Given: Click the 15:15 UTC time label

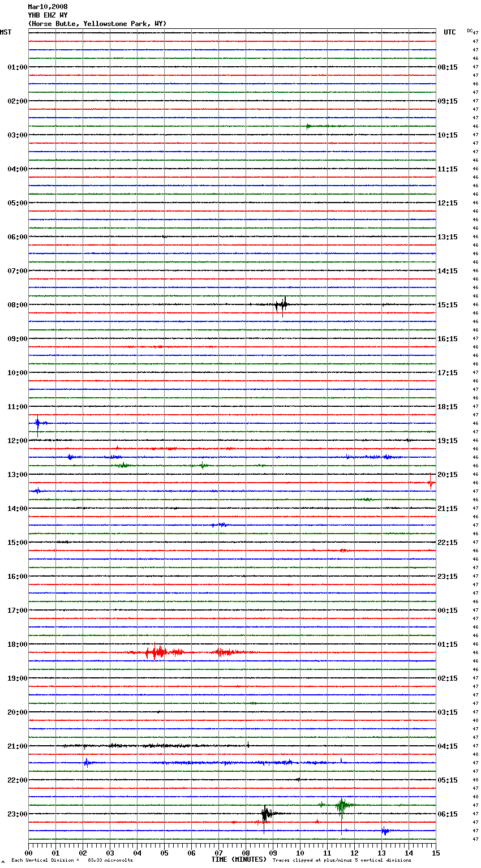Looking at the screenshot, I should (448, 305).
